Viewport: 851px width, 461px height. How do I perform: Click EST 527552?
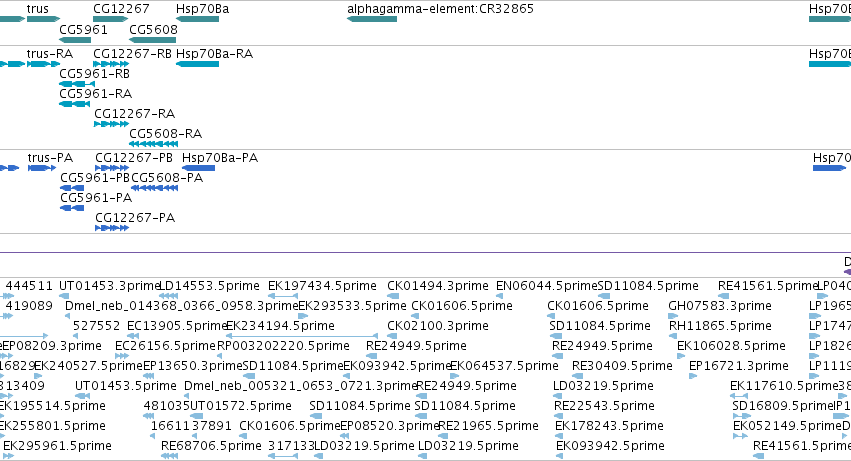(x=97, y=326)
